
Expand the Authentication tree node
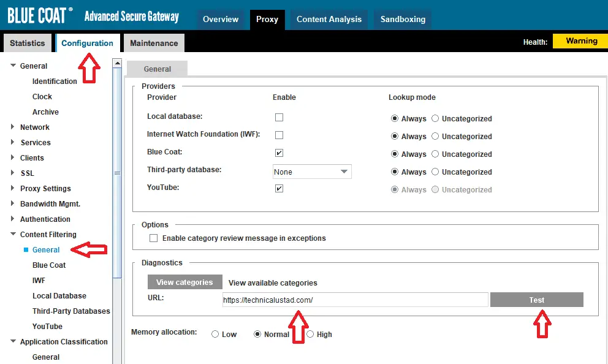tap(12, 219)
